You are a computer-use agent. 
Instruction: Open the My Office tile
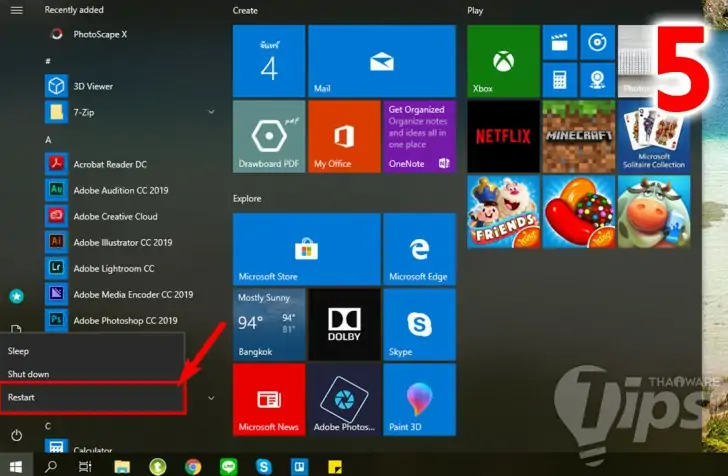(344, 137)
